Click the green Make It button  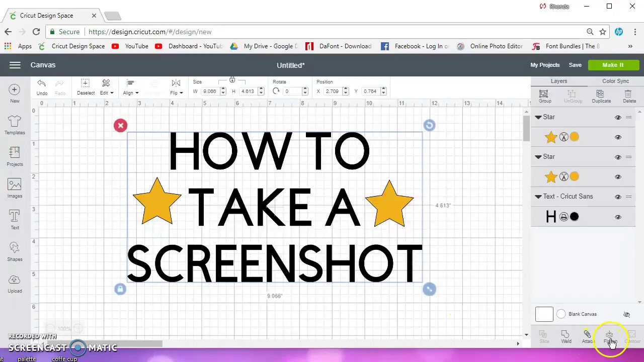tap(613, 65)
